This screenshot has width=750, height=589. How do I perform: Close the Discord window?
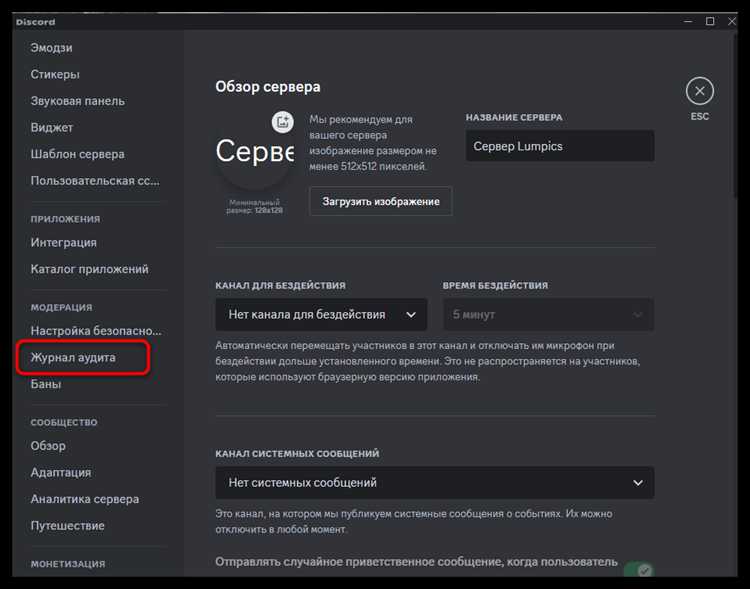(732, 22)
